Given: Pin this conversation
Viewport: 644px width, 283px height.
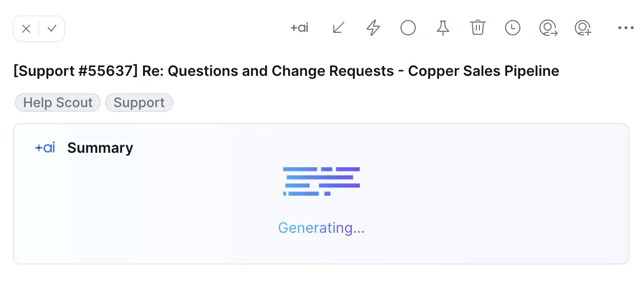Looking at the screenshot, I should [443, 28].
